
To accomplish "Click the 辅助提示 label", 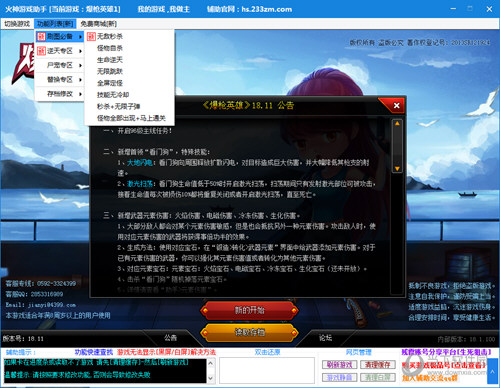I will pyautogui.click(x=21, y=352).
